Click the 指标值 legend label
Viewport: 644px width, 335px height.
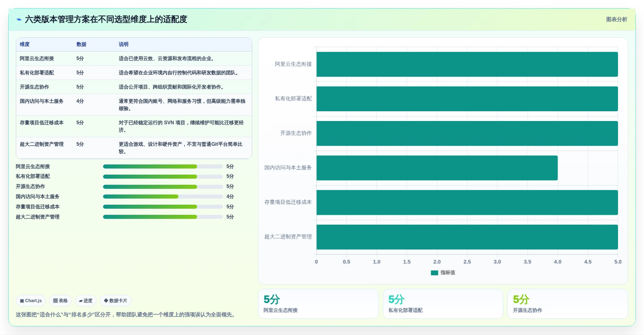(x=448, y=273)
